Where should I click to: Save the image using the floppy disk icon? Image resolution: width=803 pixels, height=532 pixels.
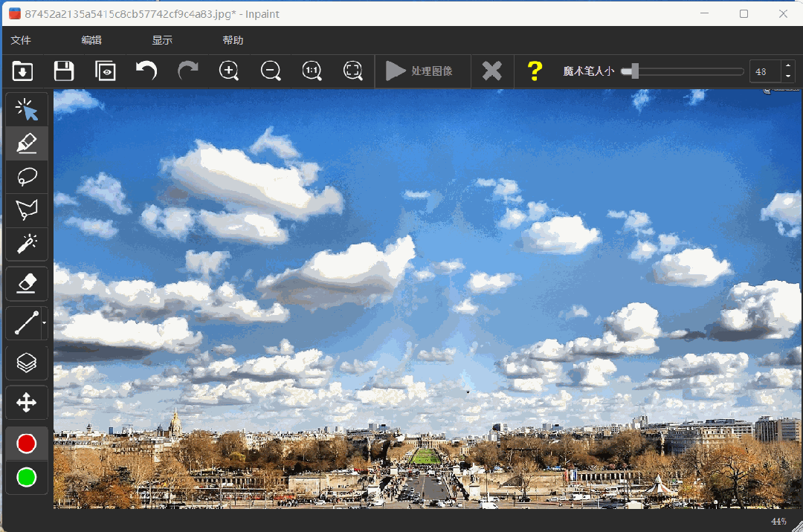[64, 71]
